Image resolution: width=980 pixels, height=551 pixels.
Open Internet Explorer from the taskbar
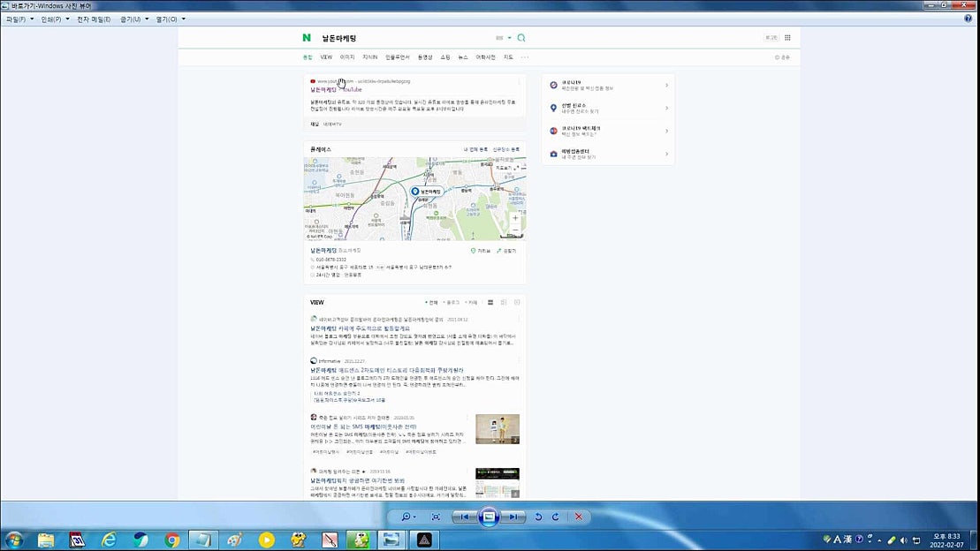110,540
